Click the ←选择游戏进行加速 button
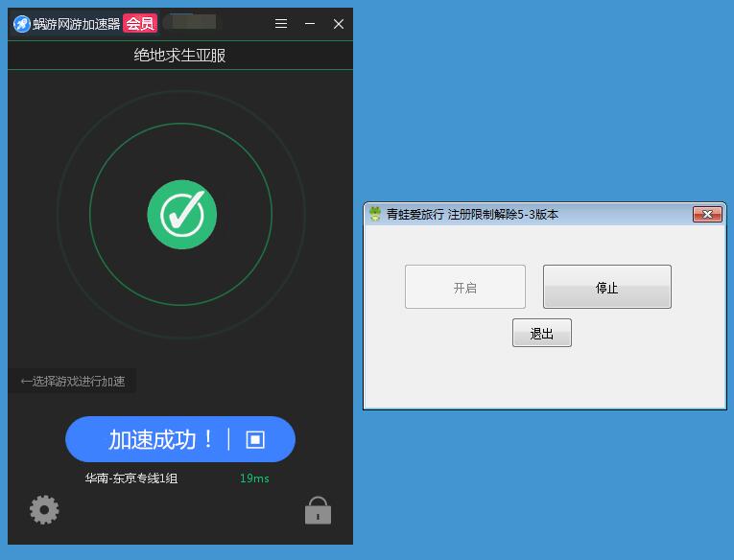Image resolution: width=734 pixels, height=560 pixels. 73,382
